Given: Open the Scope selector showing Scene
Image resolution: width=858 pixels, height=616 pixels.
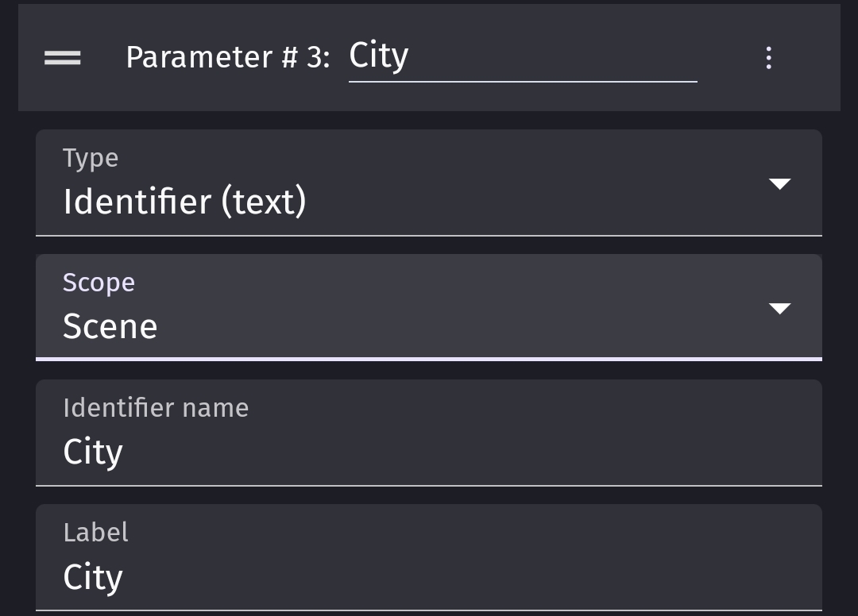Looking at the screenshot, I should point(429,308).
